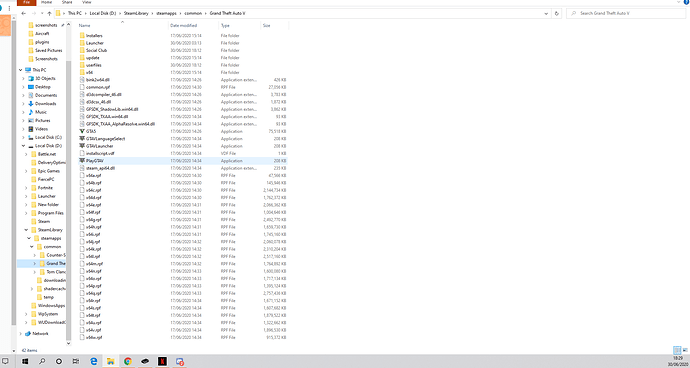Collapse the SteamLibrary tree node
Viewport: 690px width, 368px height.
pos(26,230)
